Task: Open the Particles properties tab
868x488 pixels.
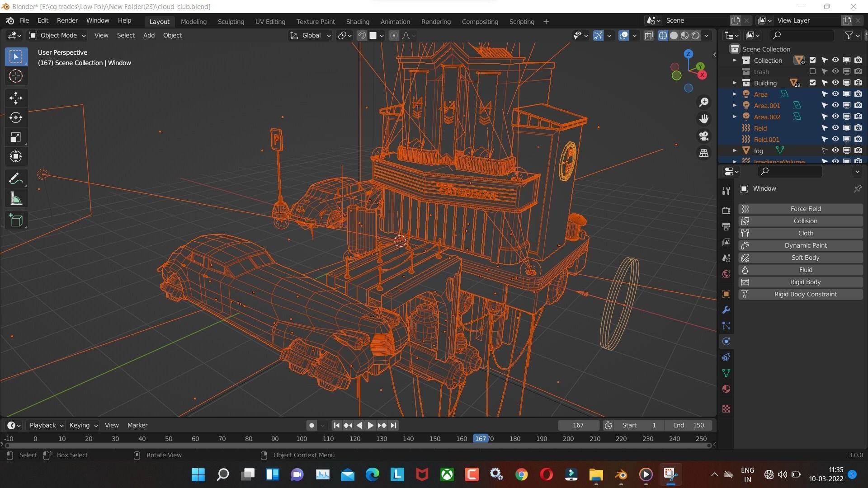Action: click(726, 326)
